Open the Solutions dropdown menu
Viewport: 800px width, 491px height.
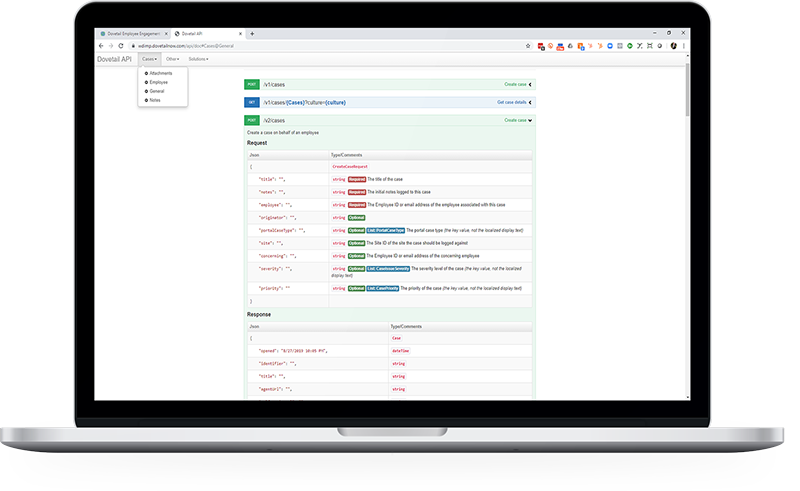click(x=198, y=59)
